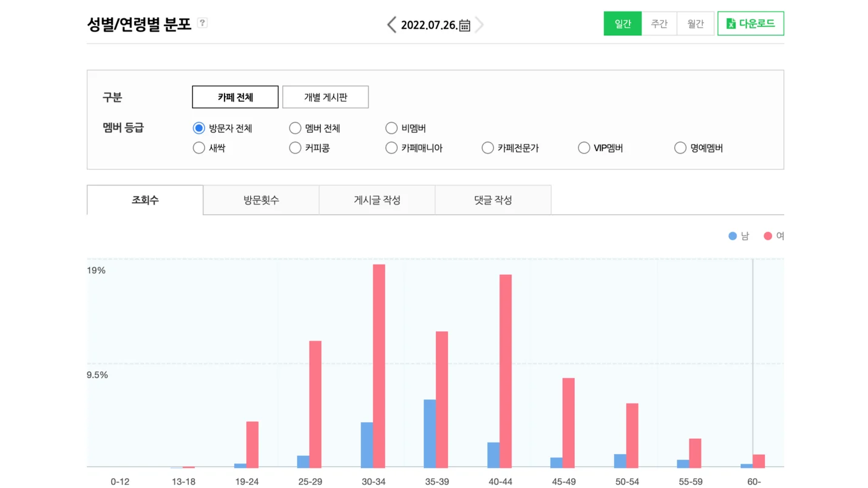Image resolution: width=868 pixels, height=488 pixels.
Task: Click the blue 남 legend dot
Action: 733,236
